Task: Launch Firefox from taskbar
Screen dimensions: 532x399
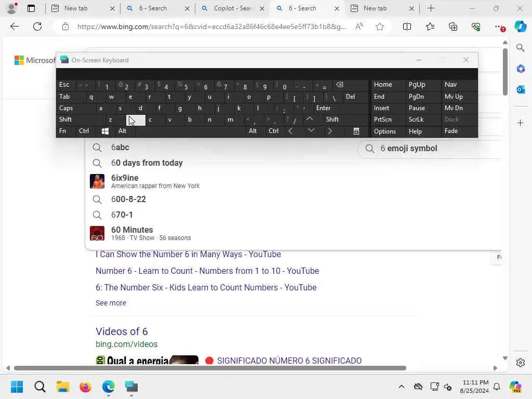Action: [x=86, y=387]
